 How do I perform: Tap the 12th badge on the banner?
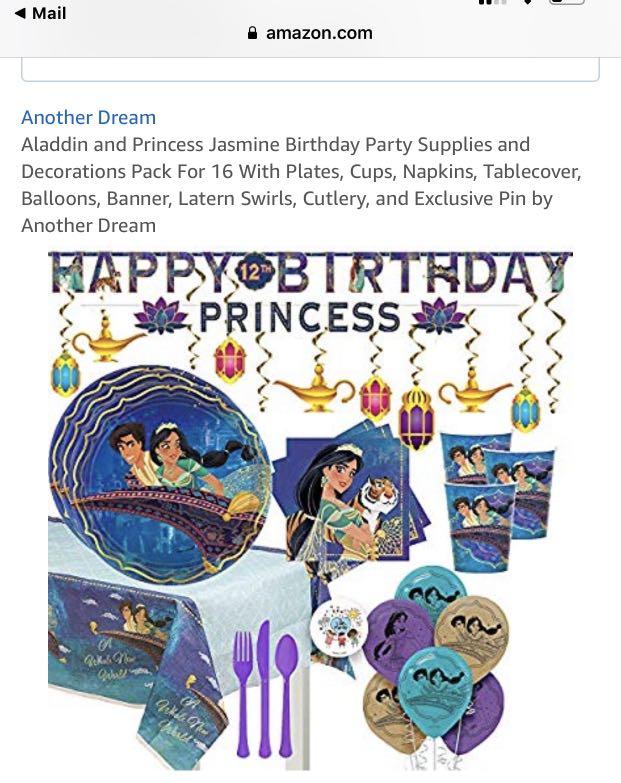[x=256, y=272]
